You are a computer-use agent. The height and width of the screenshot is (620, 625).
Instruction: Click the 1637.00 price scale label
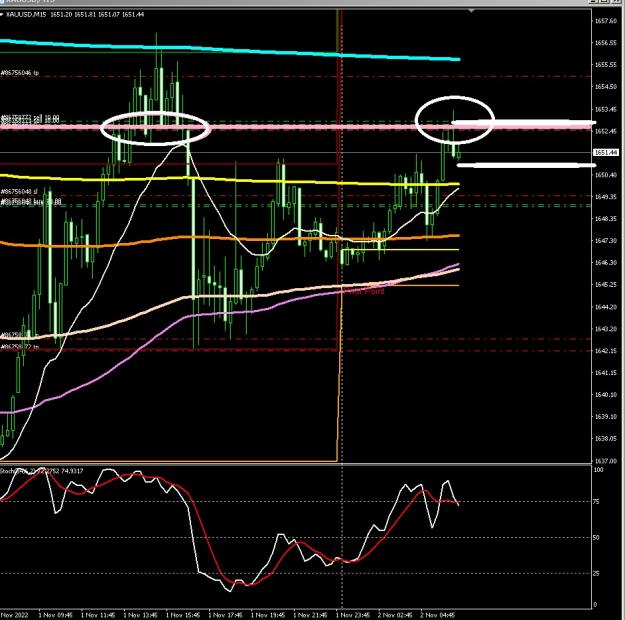point(605,461)
